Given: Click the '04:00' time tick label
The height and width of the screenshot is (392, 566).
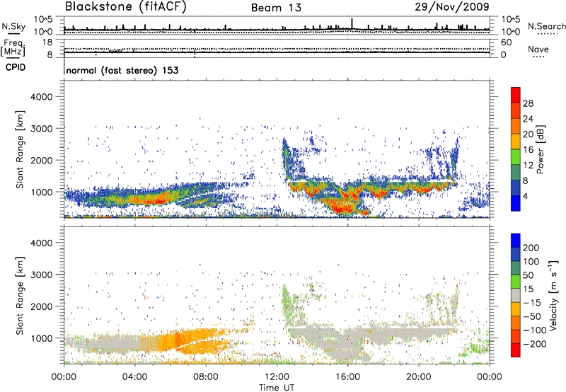Looking at the screenshot, I should [x=134, y=377].
